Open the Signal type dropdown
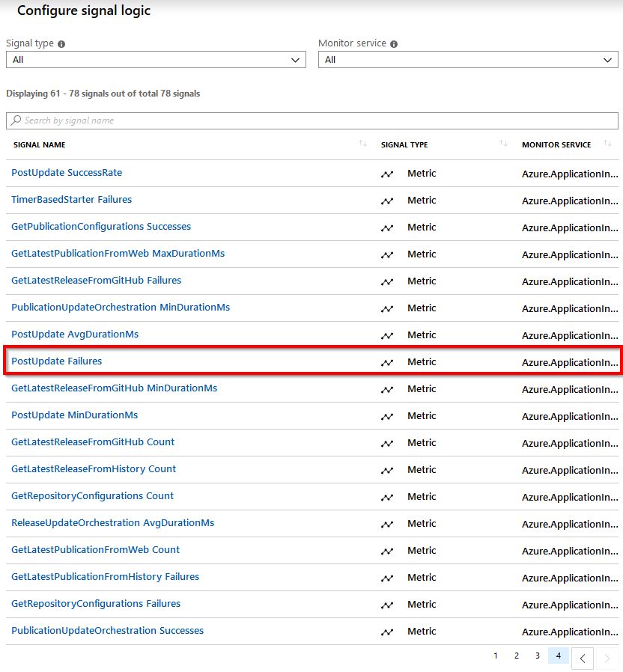Screen dimensions: 623x672 coord(156,60)
